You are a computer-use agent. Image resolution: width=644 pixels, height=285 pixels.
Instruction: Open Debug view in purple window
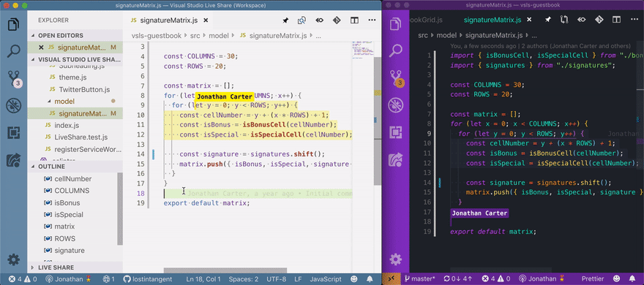point(395,106)
